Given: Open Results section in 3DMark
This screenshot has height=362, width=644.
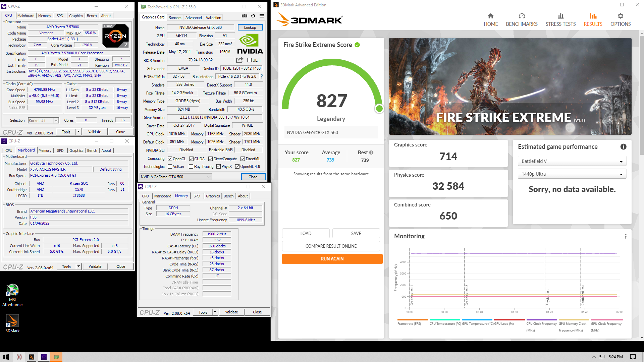Looking at the screenshot, I should [593, 20].
